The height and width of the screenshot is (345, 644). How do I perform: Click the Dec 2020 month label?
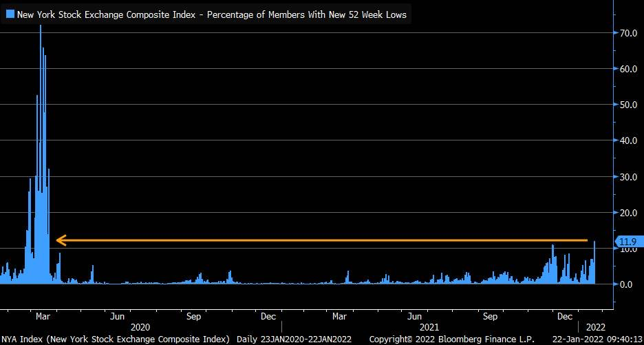tap(268, 316)
